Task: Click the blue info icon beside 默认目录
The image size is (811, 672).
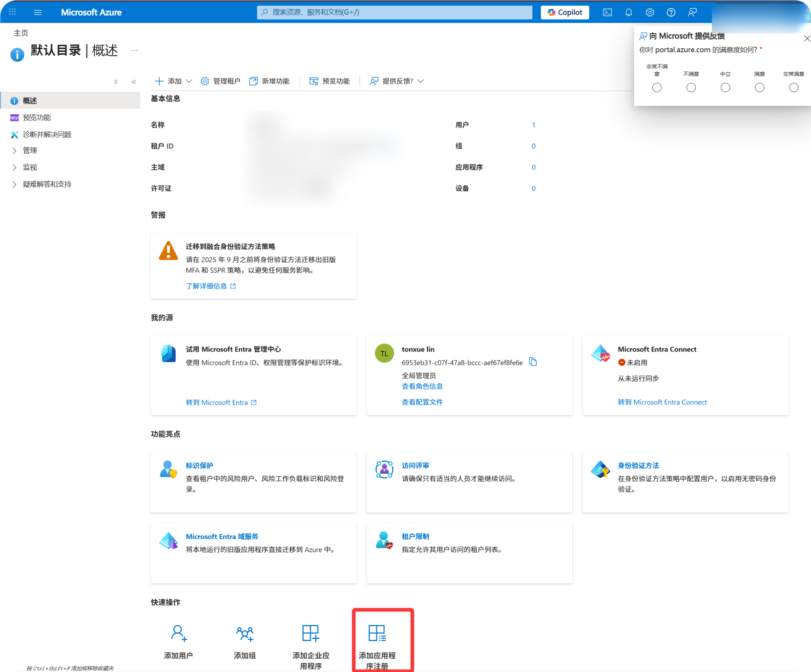Action: (17, 55)
